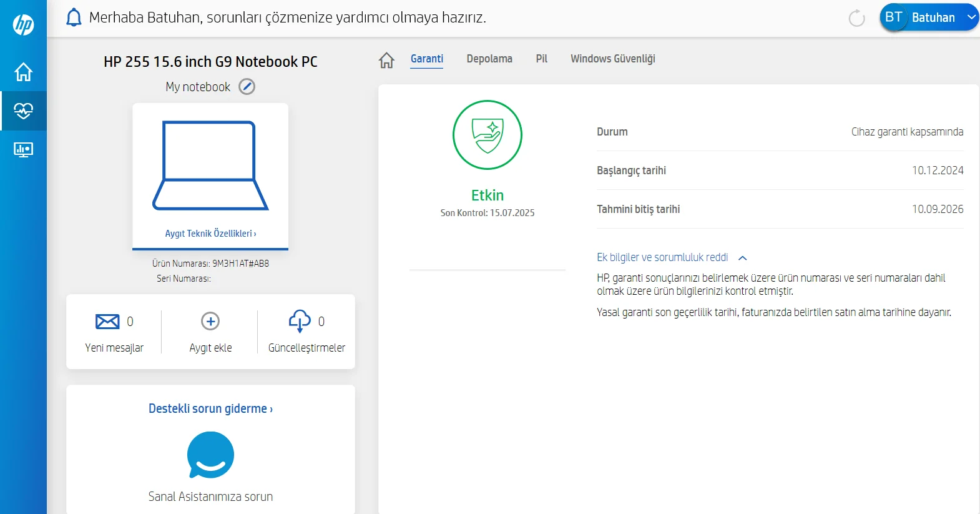Switch to the Garanti tab
Screen dimensions: 980x514
(427, 59)
